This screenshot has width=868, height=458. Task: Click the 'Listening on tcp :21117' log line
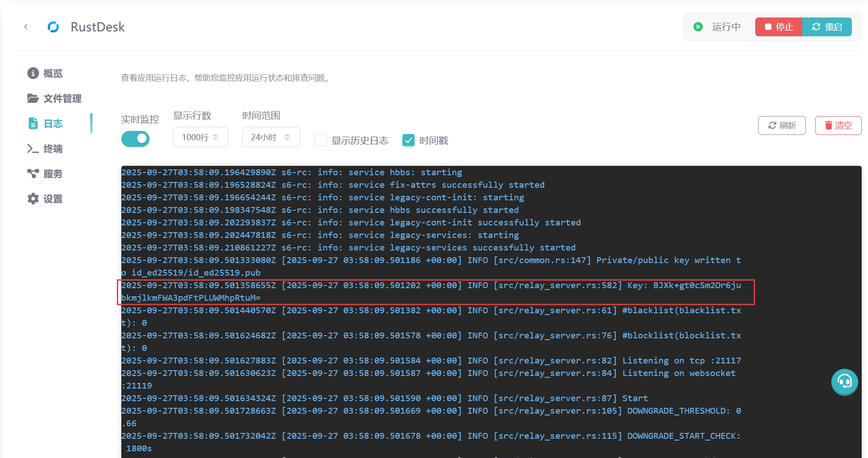click(x=431, y=360)
